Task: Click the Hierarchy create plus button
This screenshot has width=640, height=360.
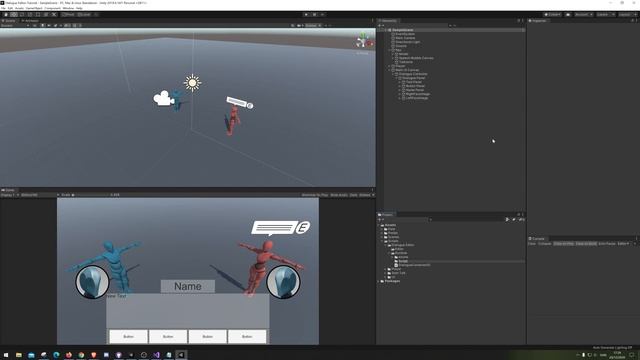Action: [380, 25]
